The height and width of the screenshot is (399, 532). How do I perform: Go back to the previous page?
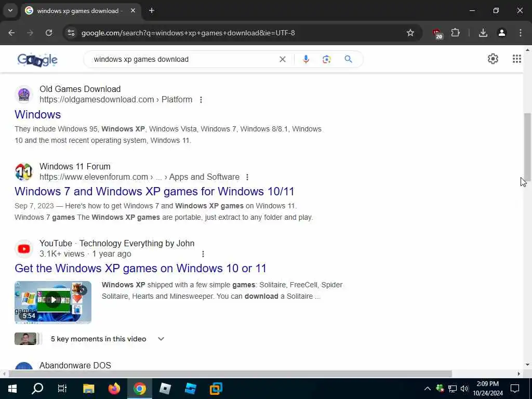pyautogui.click(x=11, y=33)
